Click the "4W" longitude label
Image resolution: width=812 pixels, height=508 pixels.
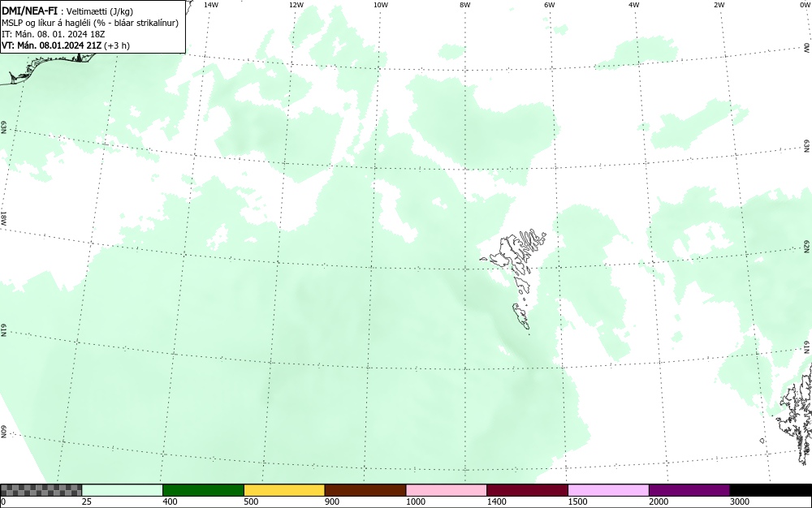tap(634, 5)
